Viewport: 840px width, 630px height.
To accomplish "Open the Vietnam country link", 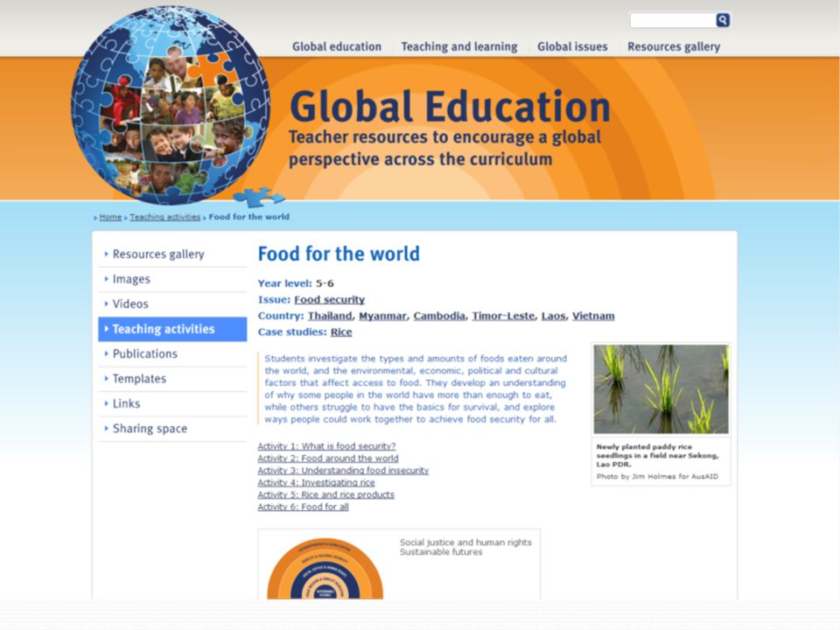I will pos(593,316).
